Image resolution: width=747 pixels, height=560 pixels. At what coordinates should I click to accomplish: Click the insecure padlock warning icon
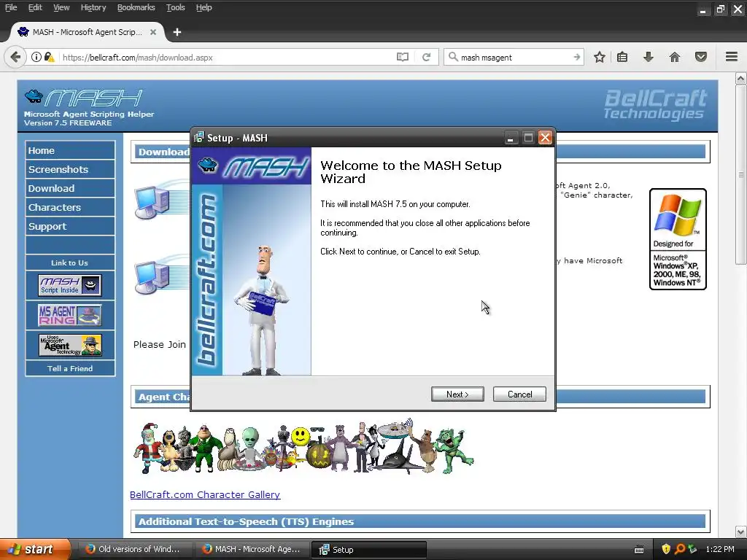coord(49,57)
